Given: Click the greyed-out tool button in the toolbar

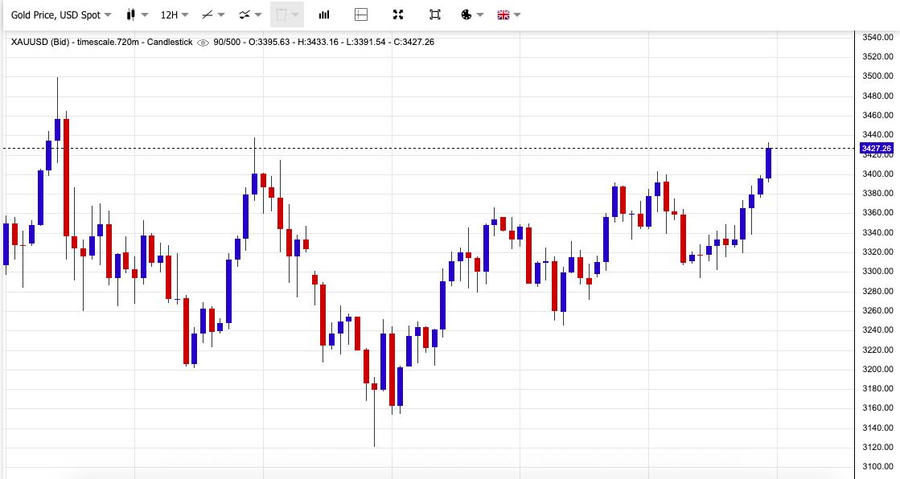Looking at the screenshot, I should 286,15.
